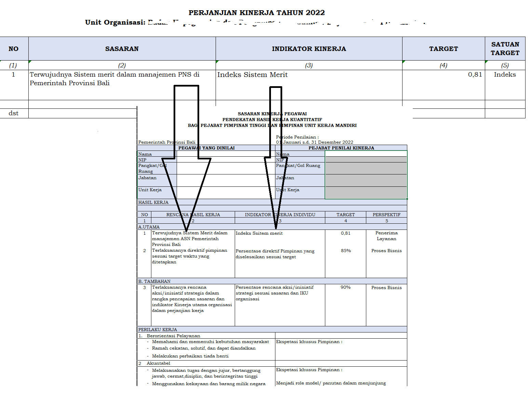Click the Unit Kerja label under PEGAWAI YANG DINILAI

tap(150, 190)
